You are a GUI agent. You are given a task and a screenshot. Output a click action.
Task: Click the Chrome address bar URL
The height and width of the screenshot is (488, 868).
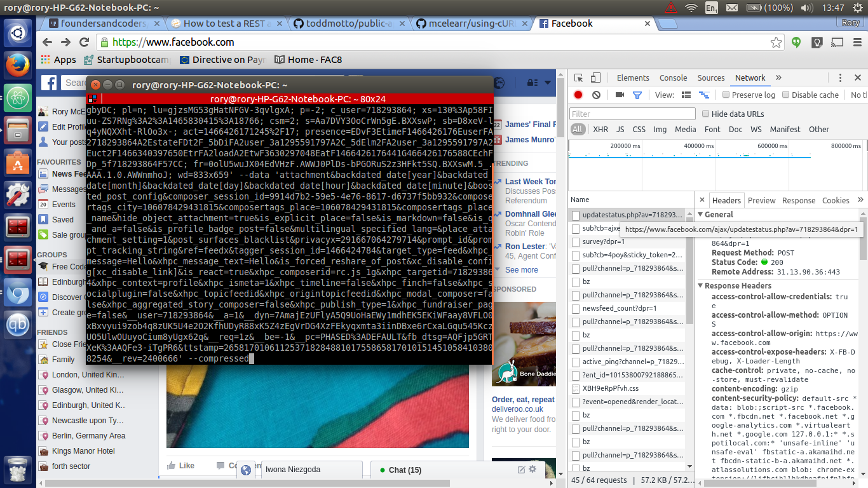[x=173, y=43]
